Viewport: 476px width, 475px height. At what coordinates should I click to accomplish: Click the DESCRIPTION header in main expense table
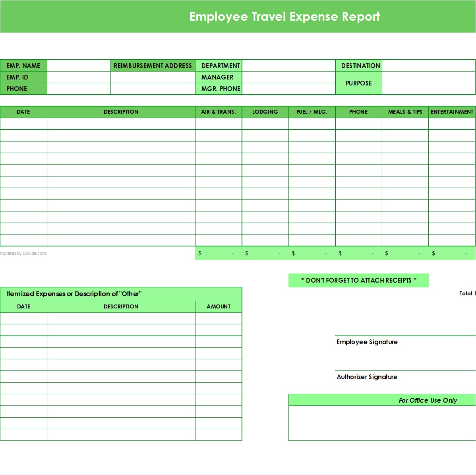(x=121, y=112)
